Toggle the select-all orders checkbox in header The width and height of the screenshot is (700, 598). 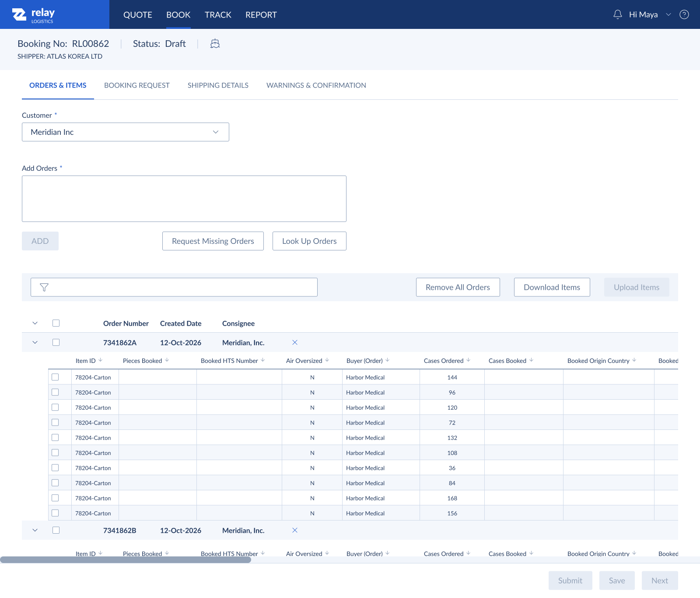tap(56, 323)
